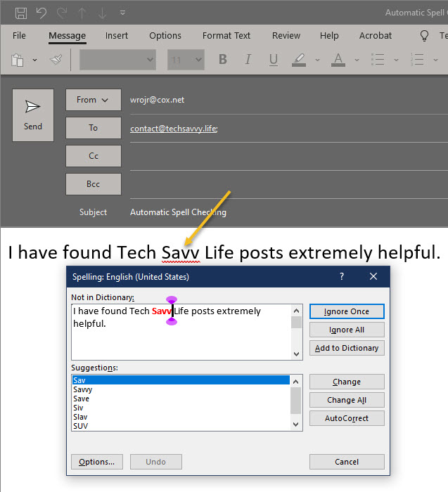Open the File tab
This screenshot has height=492, width=448.
[19, 36]
